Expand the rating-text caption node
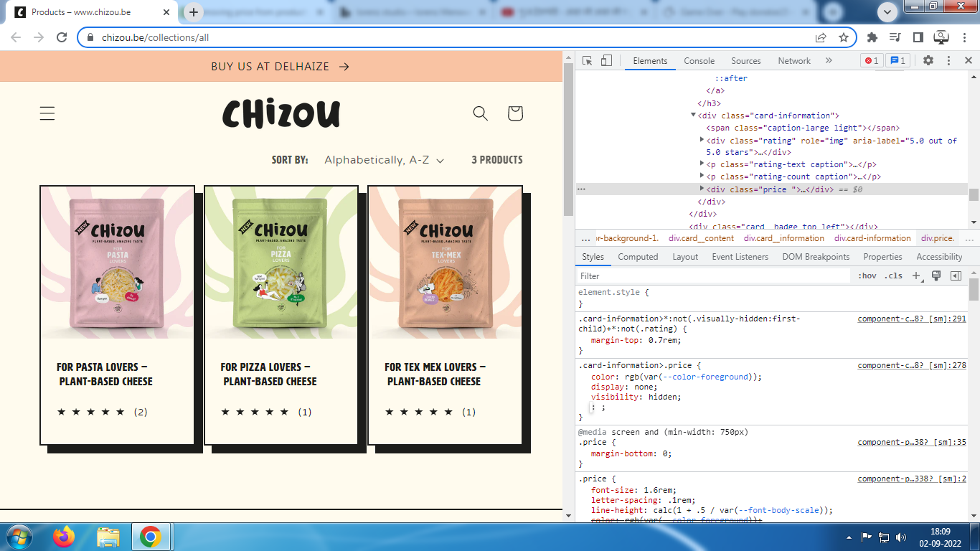980x551 pixels. (x=702, y=164)
